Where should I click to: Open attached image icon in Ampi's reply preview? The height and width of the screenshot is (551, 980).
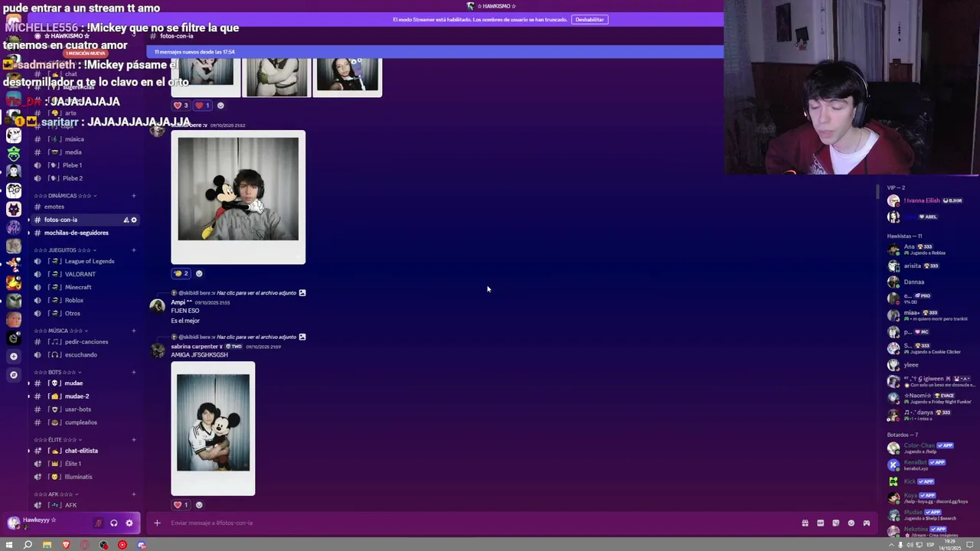302,292
